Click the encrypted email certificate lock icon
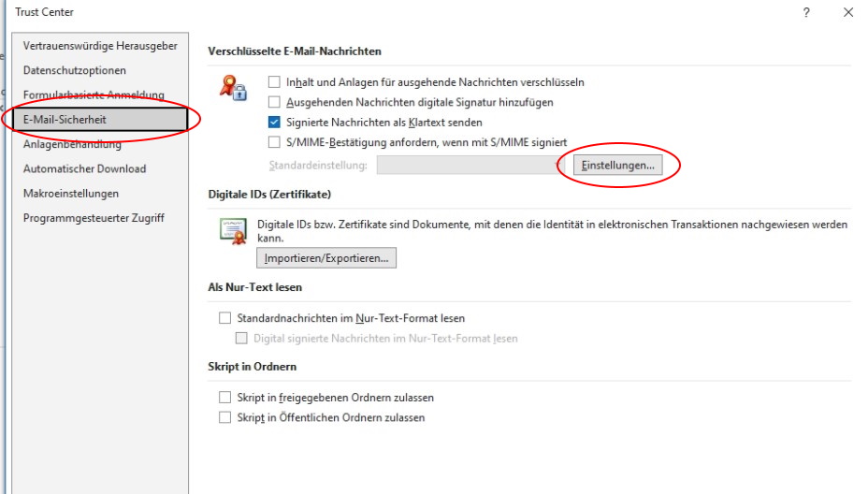Image resolution: width=868 pixels, height=494 pixels. point(232,89)
